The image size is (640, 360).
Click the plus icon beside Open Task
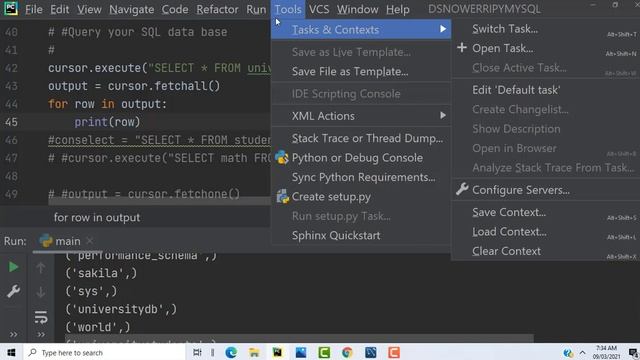click(462, 48)
